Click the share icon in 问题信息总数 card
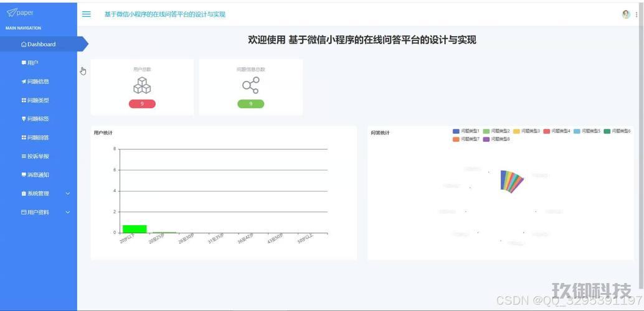The height and width of the screenshot is (311, 644). click(250, 85)
